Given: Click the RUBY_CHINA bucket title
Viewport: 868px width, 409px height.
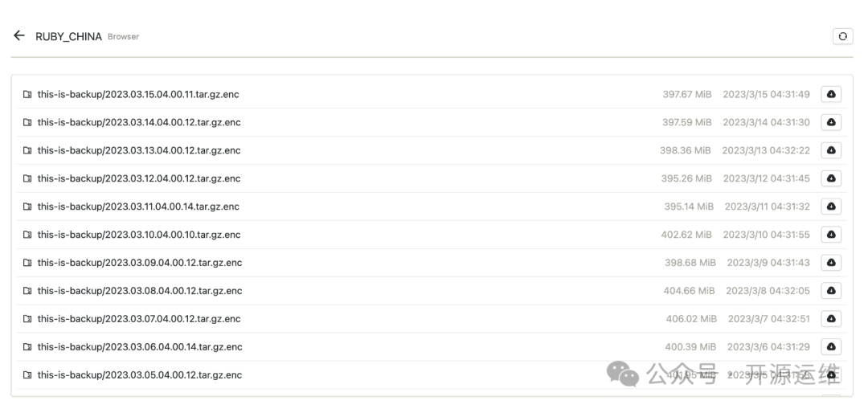Looking at the screenshot, I should (68, 36).
